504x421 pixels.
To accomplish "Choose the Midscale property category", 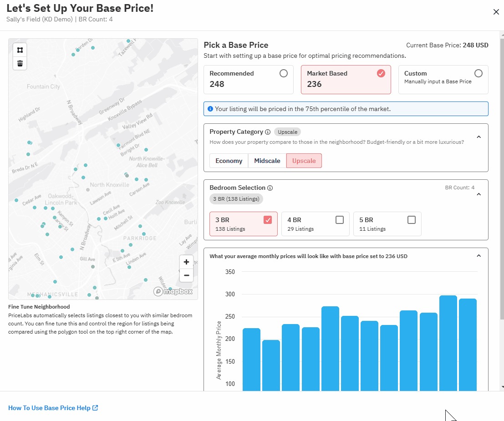I will click(x=267, y=161).
